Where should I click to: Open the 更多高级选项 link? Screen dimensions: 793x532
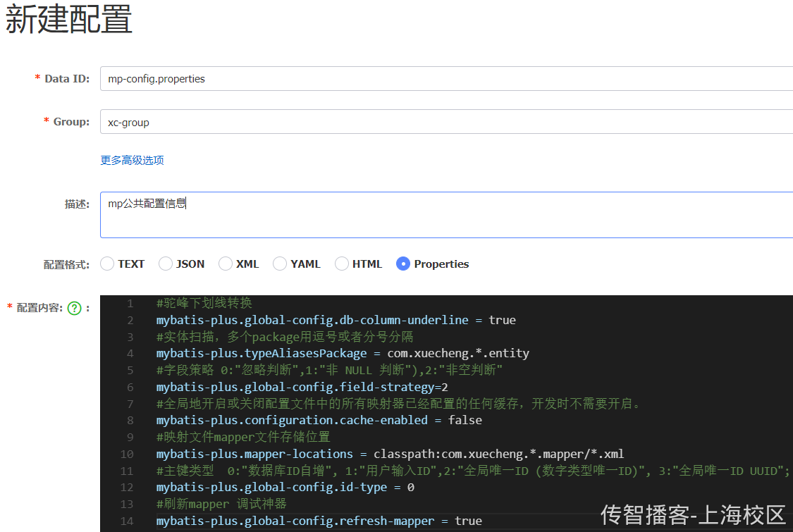point(132,161)
